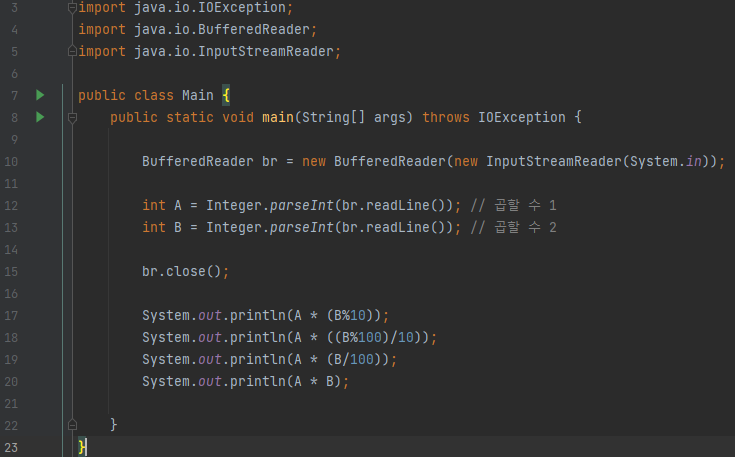735x457 pixels.
Task: Click 'String[] args' parameter in main
Action: coord(354,117)
